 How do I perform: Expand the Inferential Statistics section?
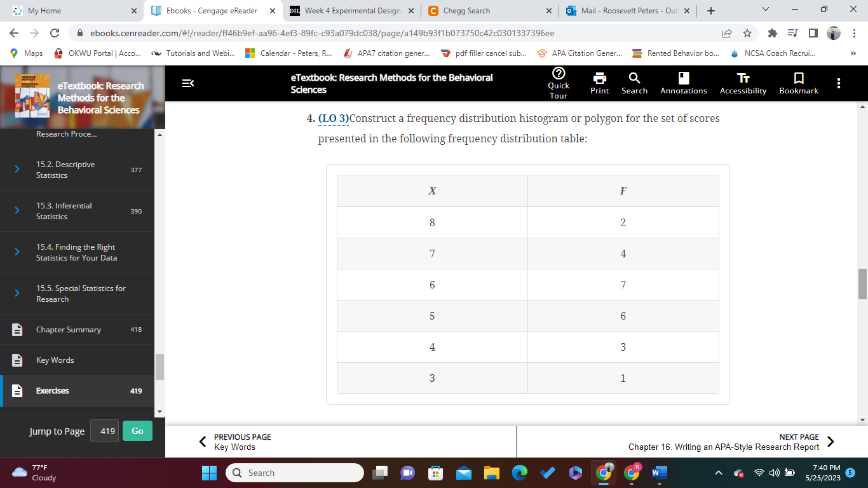[x=17, y=210]
